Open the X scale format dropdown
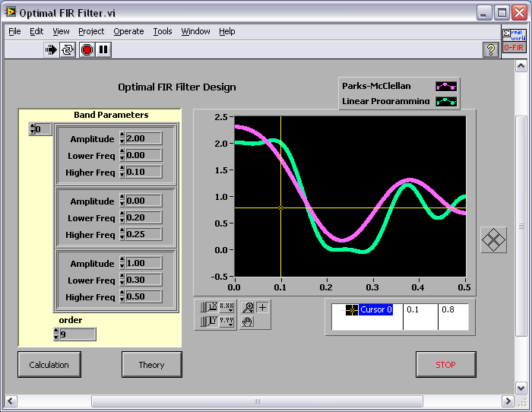This screenshot has width=532, height=412. click(x=226, y=308)
